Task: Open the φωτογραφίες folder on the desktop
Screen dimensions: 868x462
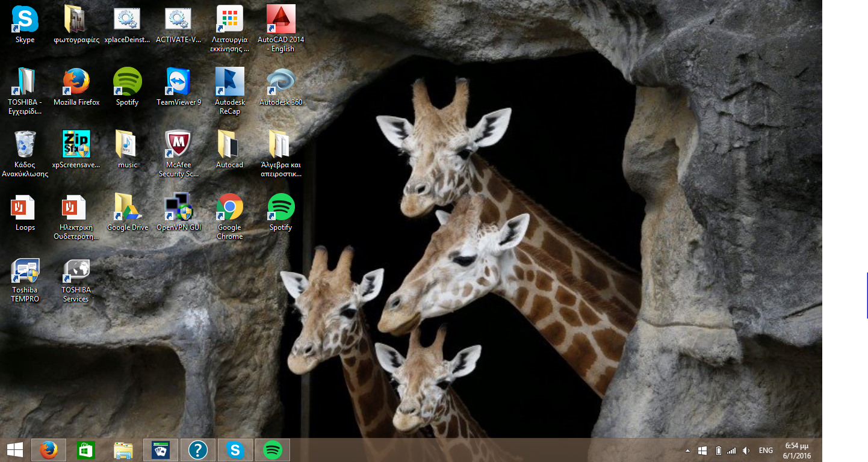Action: point(76,25)
